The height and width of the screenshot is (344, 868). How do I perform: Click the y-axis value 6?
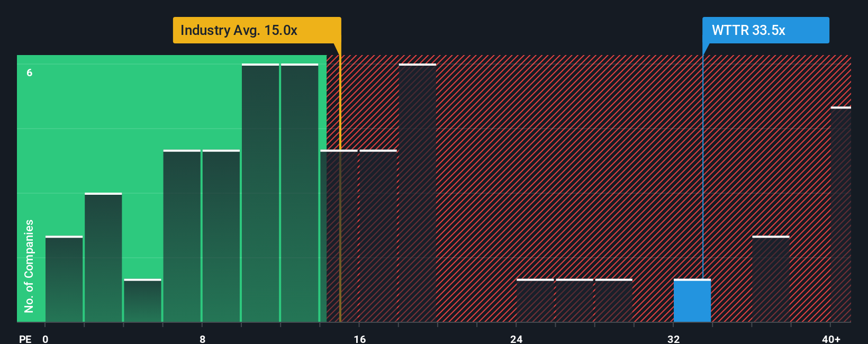click(30, 73)
